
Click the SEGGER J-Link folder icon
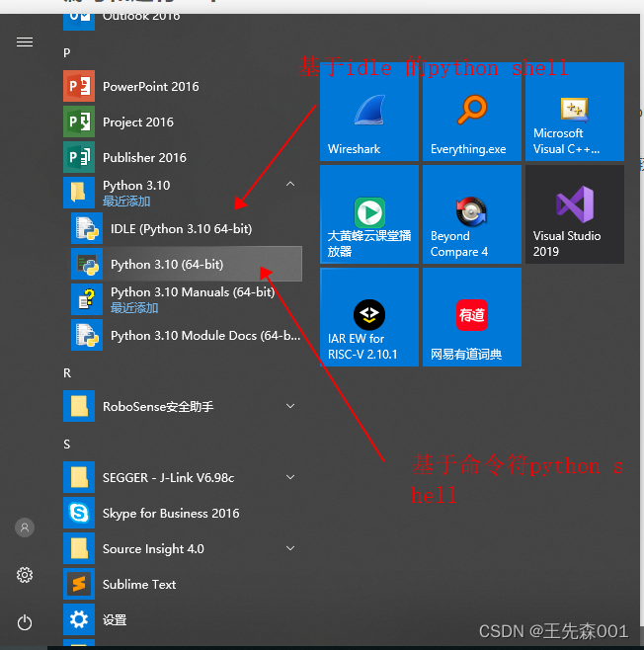[79, 477]
